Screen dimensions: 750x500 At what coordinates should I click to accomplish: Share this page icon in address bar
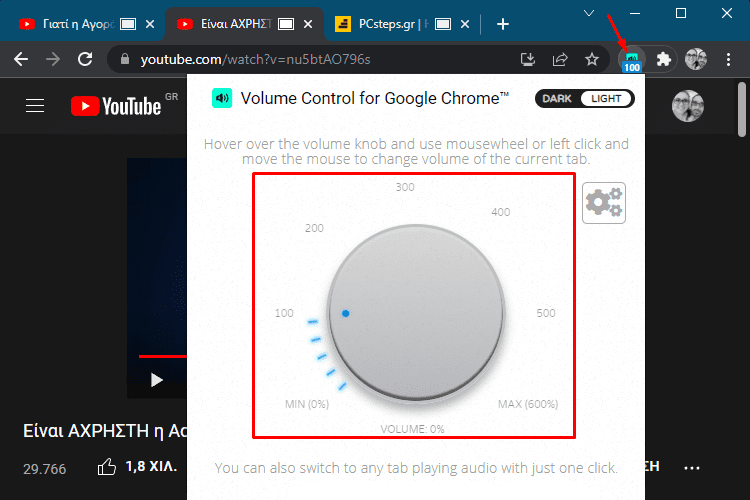click(560, 59)
